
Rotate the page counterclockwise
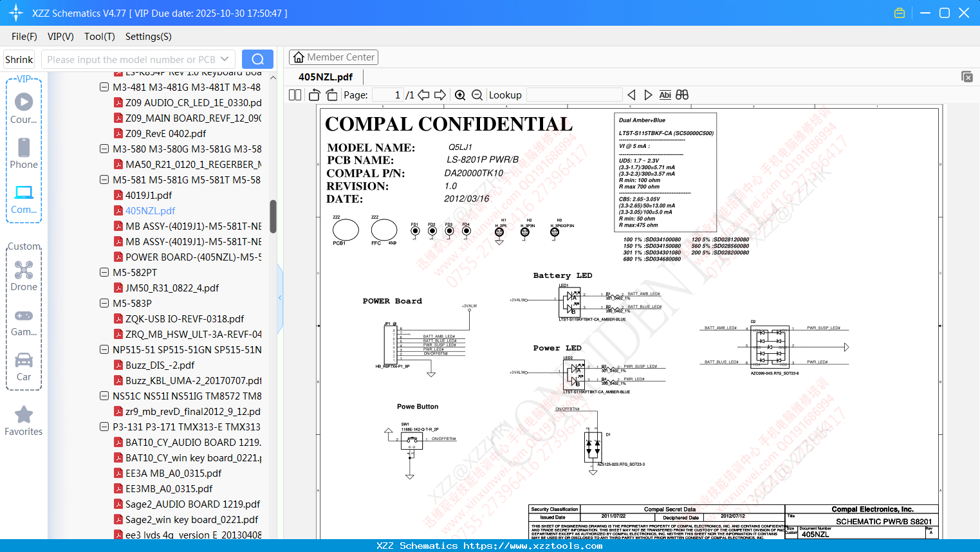315,95
